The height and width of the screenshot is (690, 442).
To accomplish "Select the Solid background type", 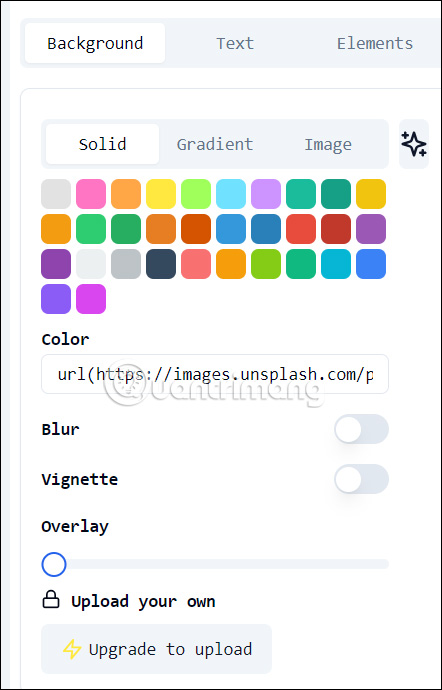I will [x=103, y=144].
